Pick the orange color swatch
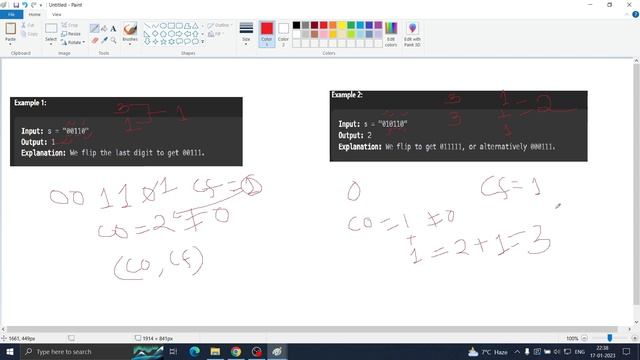This screenshot has width=640, height=360. 333,25
